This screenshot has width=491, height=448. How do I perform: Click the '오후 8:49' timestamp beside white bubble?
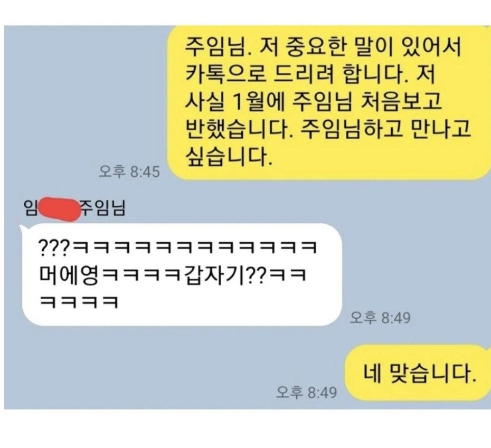click(x=380, y=318)
